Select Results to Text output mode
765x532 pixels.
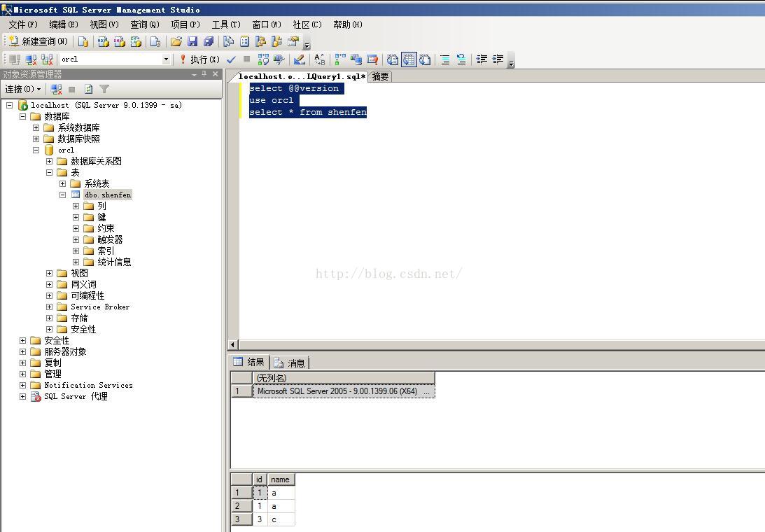point(392,59)
